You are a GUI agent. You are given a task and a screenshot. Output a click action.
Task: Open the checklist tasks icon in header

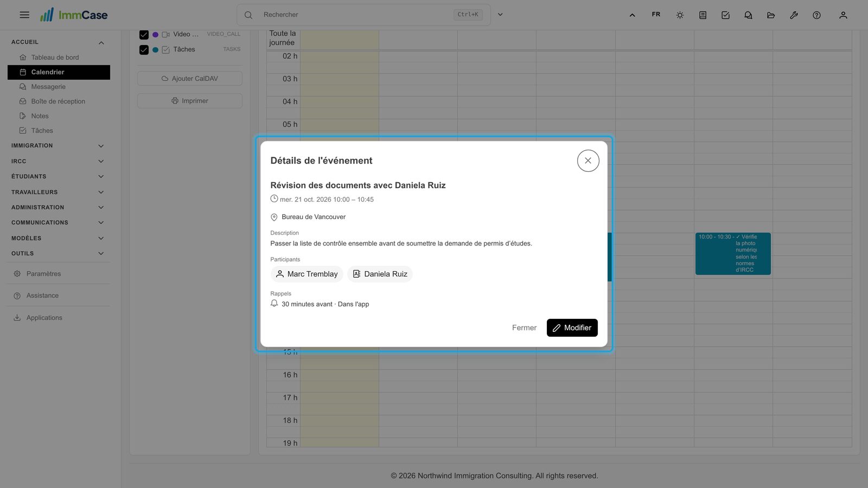[725, 15]
